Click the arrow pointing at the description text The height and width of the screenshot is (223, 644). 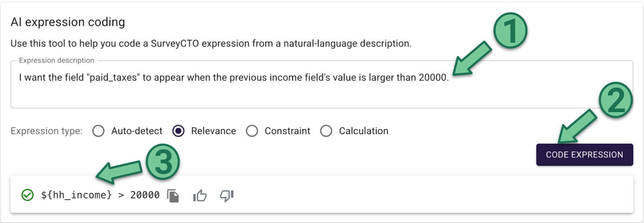click(x=472, y=59)
